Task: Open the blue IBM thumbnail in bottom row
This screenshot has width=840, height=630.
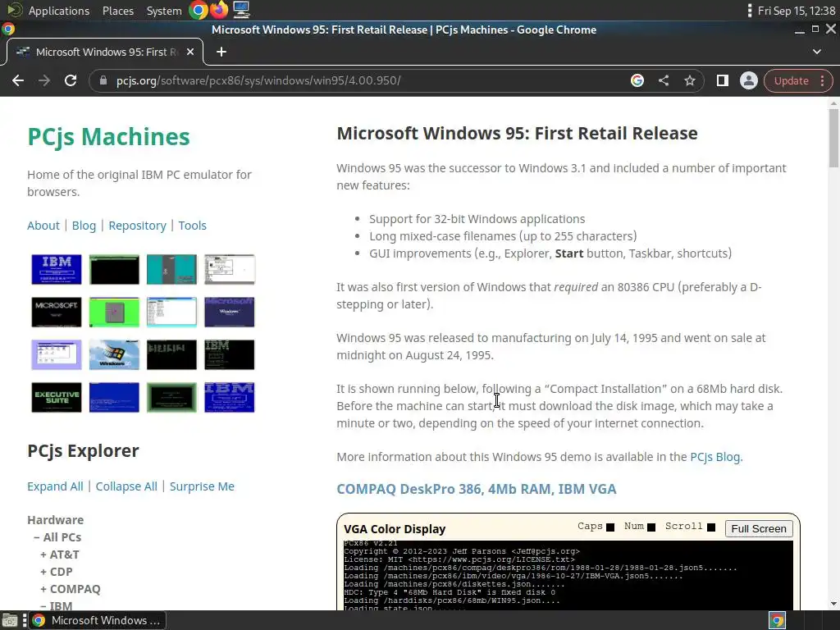Action: (230, 397)
